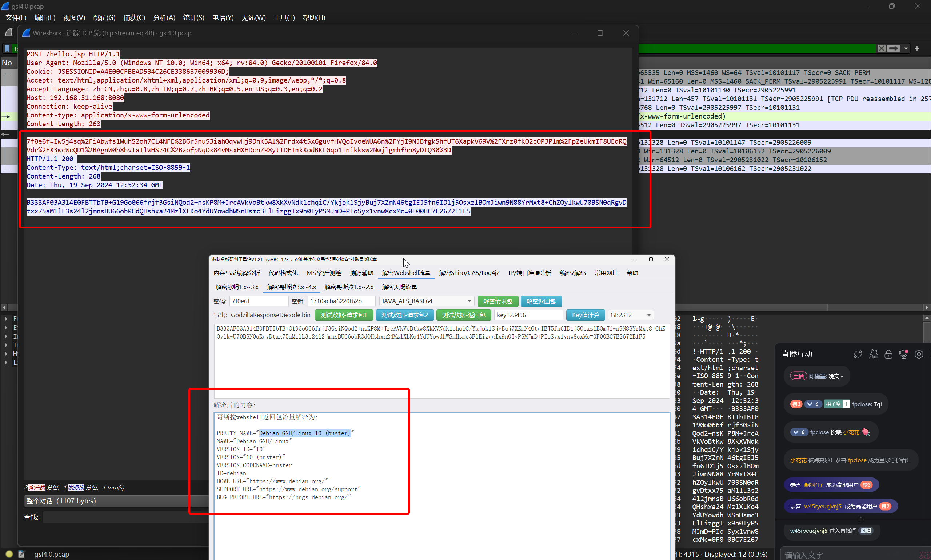Open the 无线(W) menu

pos(253,18)
